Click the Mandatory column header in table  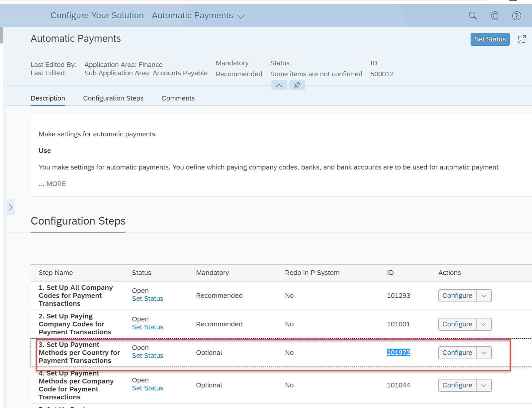(212, 273)
